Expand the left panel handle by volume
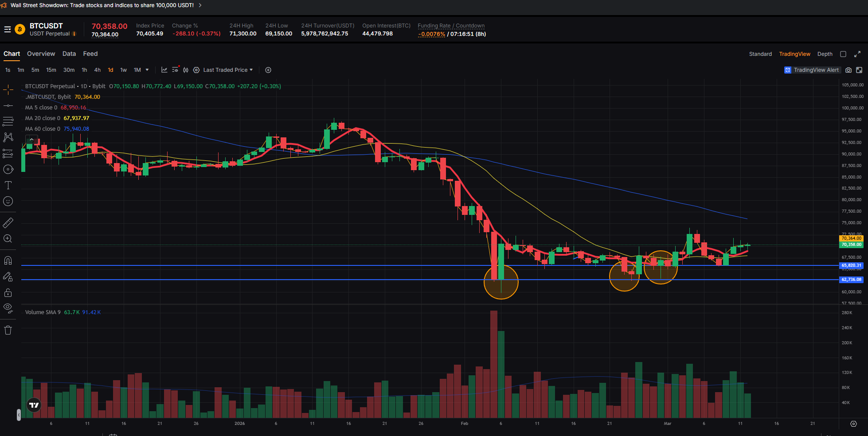The height and width of the screenshot is (436, 868). (x=19, y=415)
